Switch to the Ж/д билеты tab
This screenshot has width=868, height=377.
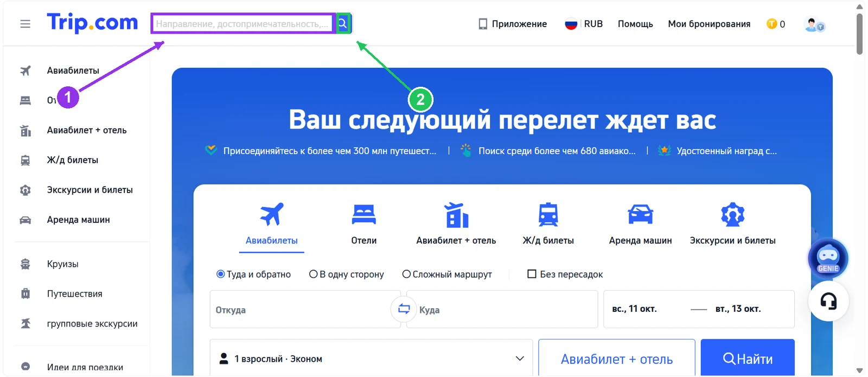pyautogui.click(x=548, y=223)
